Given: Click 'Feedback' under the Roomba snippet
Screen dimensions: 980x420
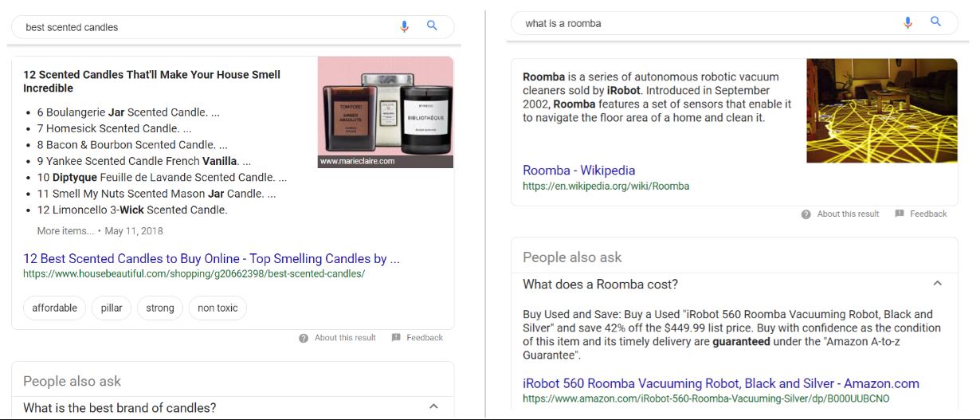Looking at the screenshot, I should tap(928, 214).
